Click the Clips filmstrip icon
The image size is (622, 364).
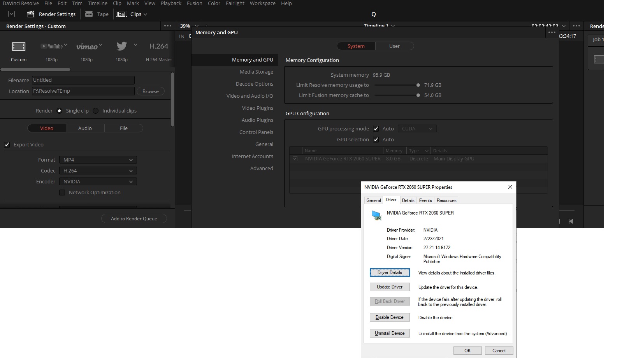(x=122, y=14)
